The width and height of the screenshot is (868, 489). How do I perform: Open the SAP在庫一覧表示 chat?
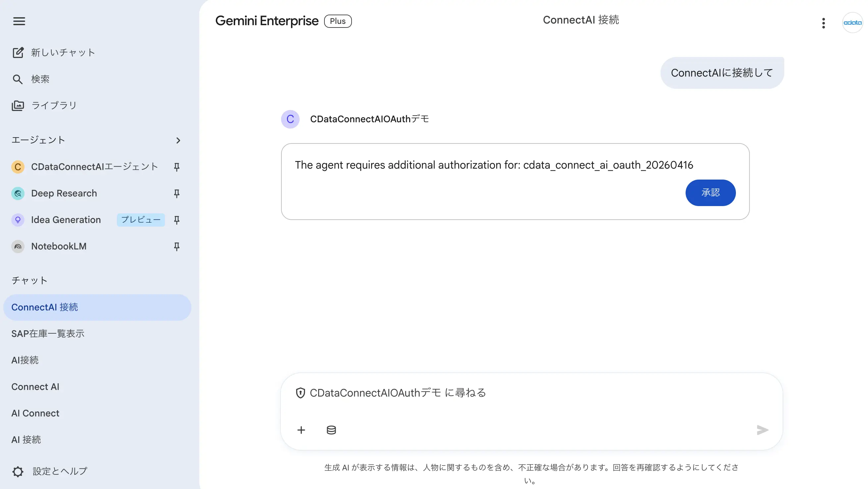click(48, 334)
